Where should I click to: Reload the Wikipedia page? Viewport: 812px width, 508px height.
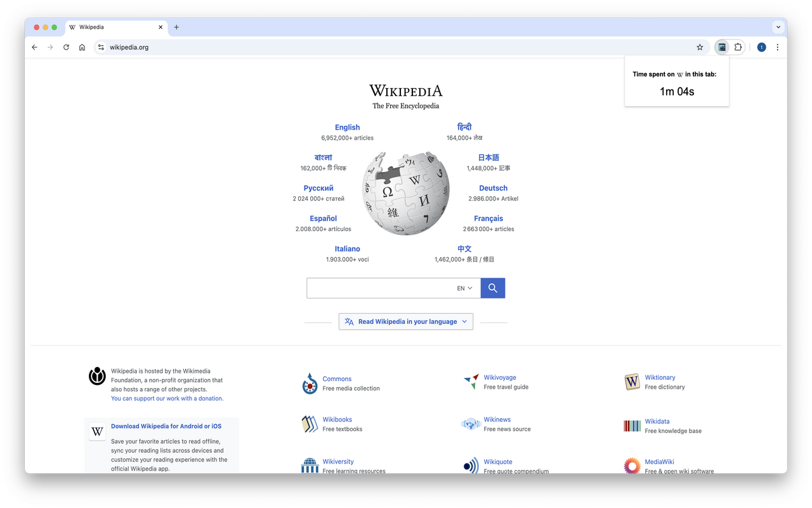[66, 47]
